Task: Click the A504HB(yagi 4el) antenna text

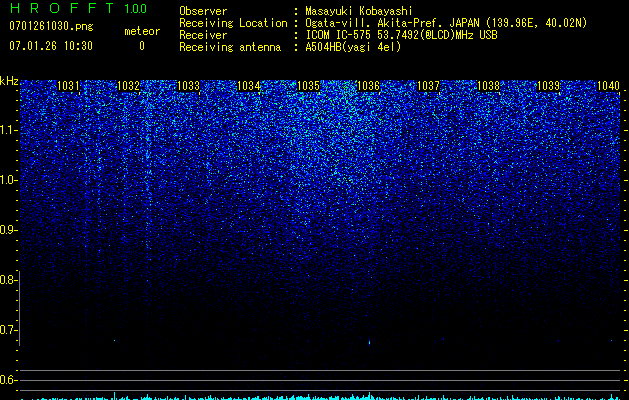Action: [x=353, y=47]
